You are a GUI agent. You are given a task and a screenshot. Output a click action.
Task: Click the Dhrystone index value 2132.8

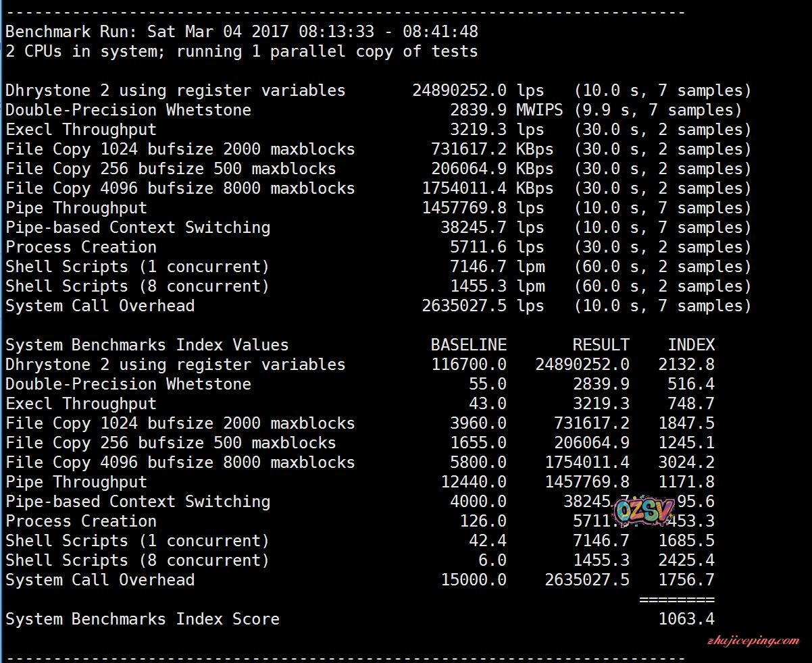[686, 365]
